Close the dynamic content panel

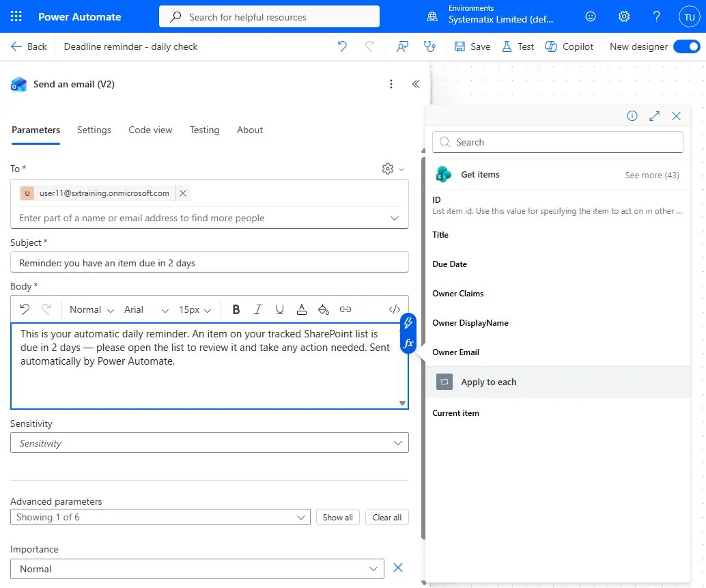tap(676, 116)
